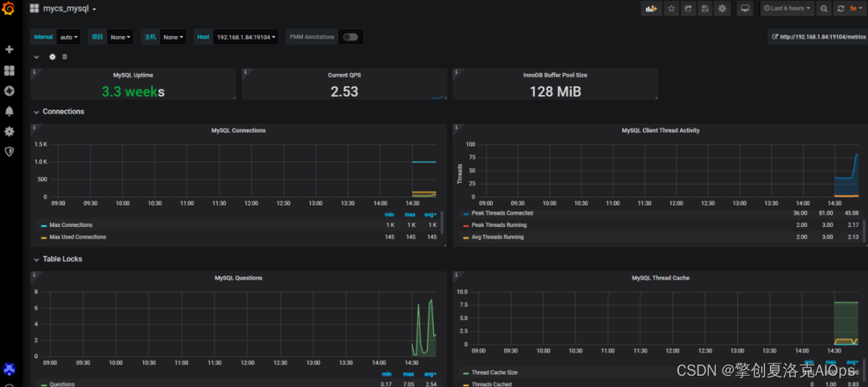
Task: Cycle view mode with monitor icon
Action: click(x=745, y=8)
